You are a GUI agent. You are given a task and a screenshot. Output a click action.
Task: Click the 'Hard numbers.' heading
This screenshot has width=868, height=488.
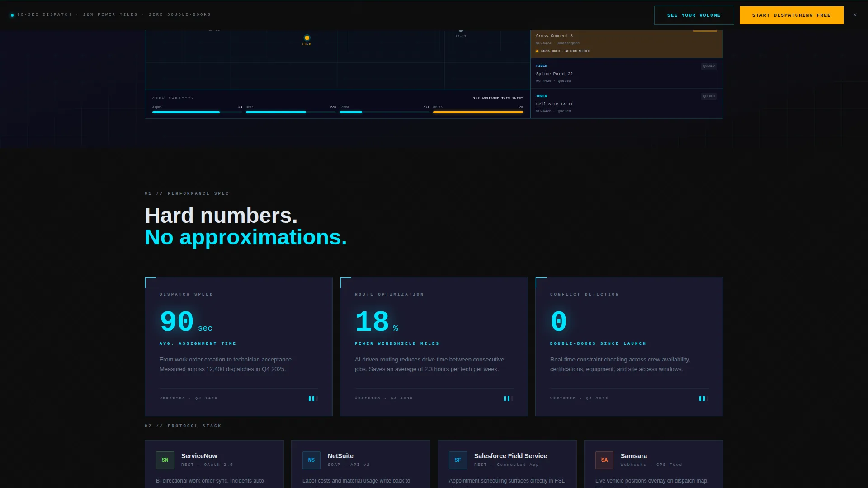pos(221,216)
